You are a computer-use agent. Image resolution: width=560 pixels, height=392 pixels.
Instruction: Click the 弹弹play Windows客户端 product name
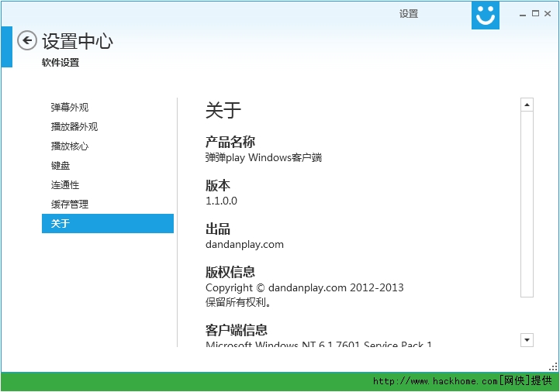pos(264,158)
